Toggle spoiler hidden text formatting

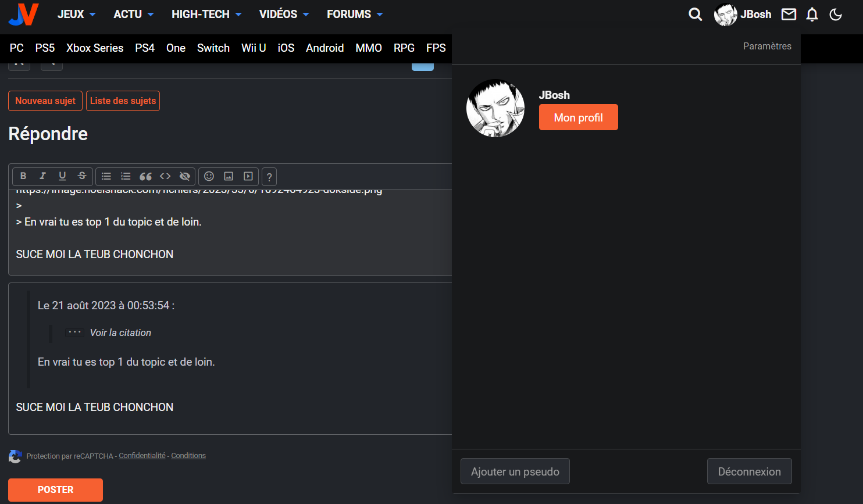point(185,176)
